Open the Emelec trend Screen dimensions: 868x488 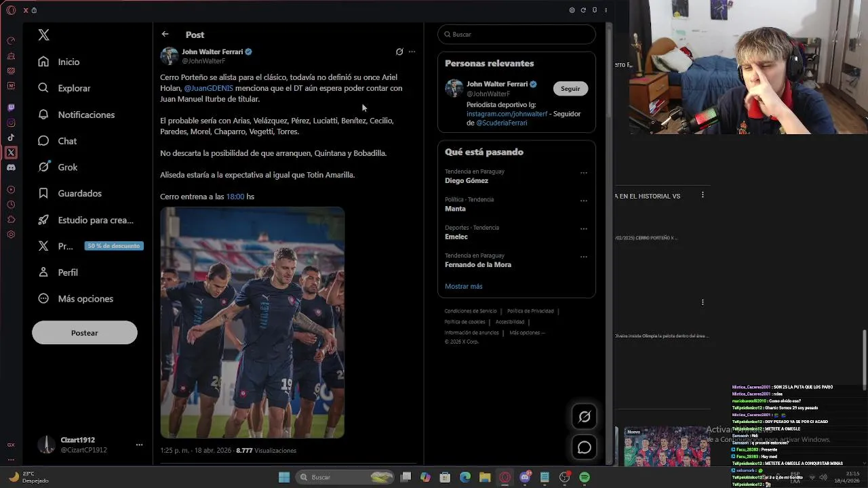point(456,237)
